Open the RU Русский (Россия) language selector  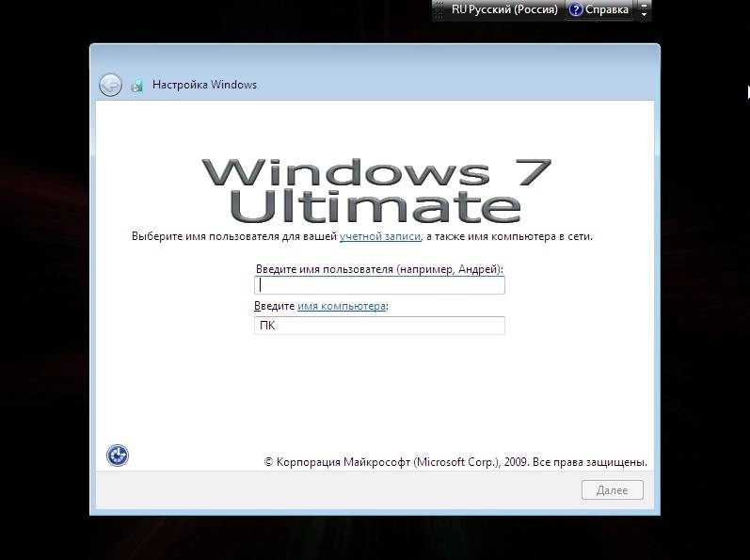click(504, 9)
